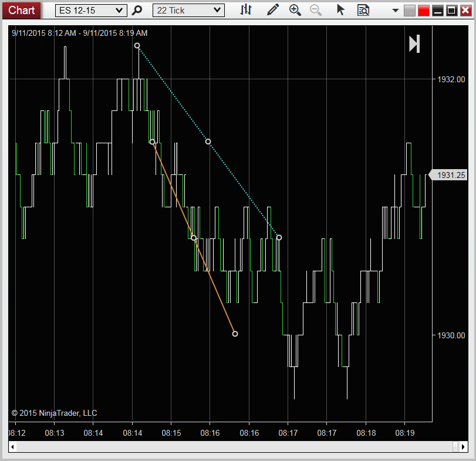The width and height of the screenshot is (476, 461).
Task: Open the data box chart search icon
Action: coord(363,11)
